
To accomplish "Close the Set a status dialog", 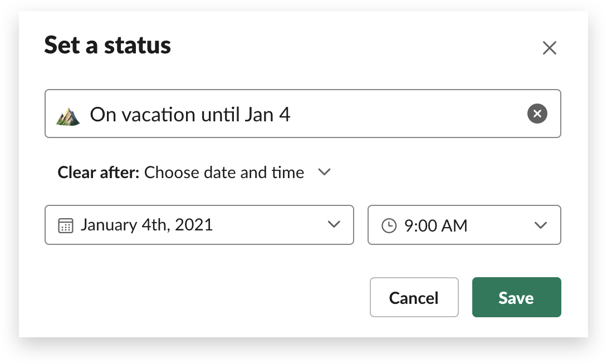I will click(x=549, y=48).
